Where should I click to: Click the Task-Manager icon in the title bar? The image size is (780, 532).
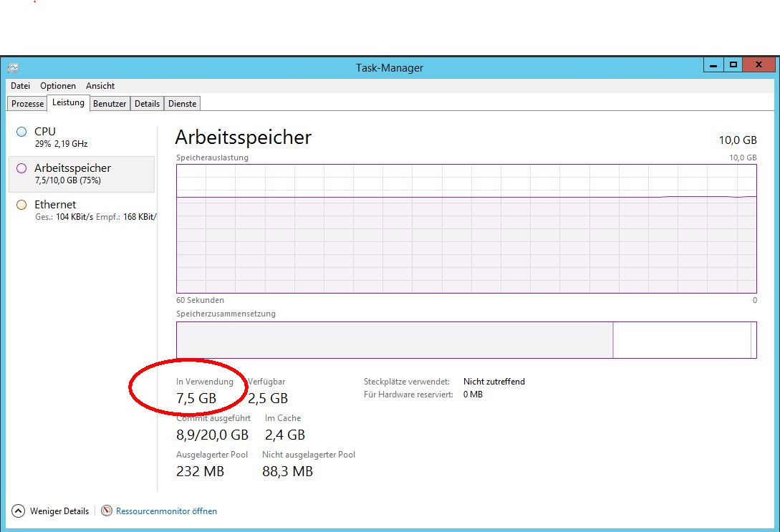pyautogui.click(x=11, y=67)
